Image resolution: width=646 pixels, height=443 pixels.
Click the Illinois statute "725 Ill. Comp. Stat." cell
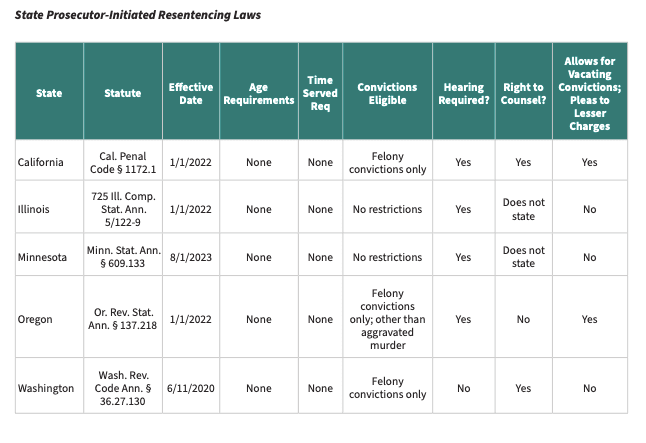click(123, 209)
